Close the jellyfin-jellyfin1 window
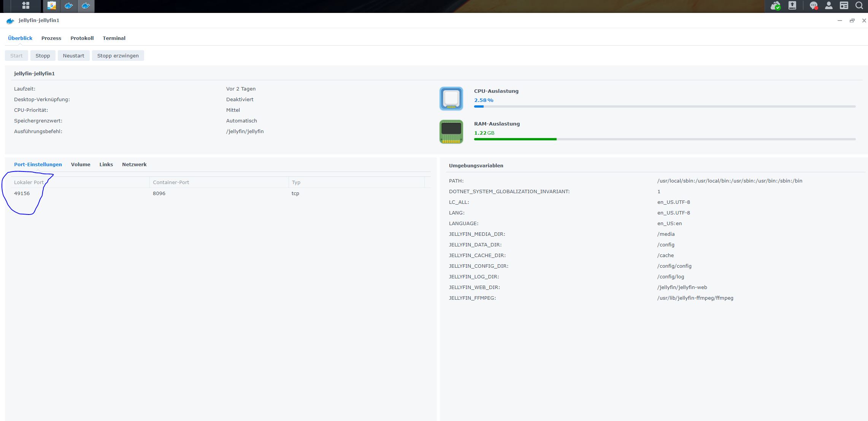The height and width of the screenshot is (421, 868). (x=864, y=21)
